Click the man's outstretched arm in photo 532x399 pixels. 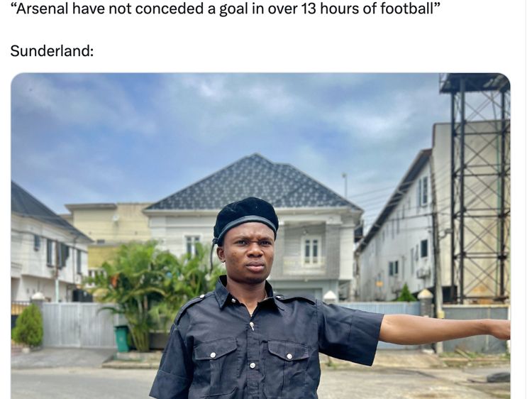pyautogui.click(x=445, y=329)
